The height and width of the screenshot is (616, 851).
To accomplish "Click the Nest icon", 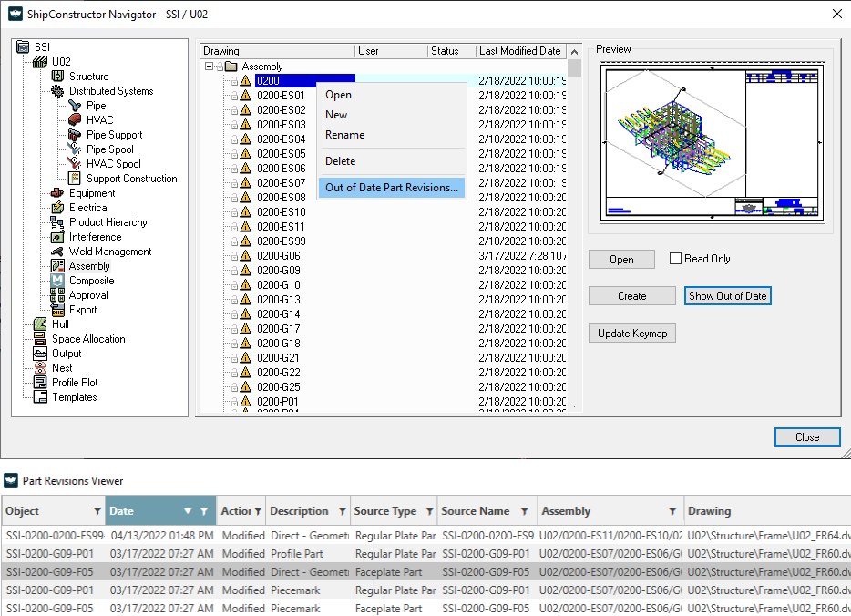I will [x=40, y=367].
